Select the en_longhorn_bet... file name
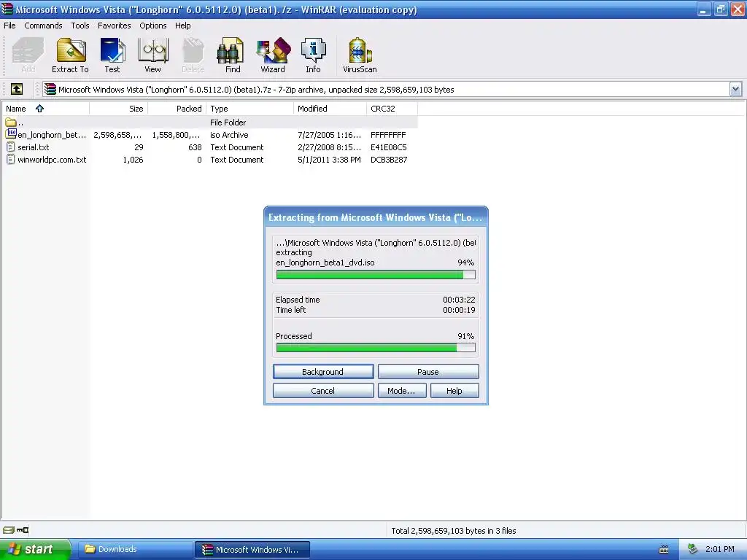The height and width of the screenshot is (560, 747). pyautogui.click(x=52, y=135)
